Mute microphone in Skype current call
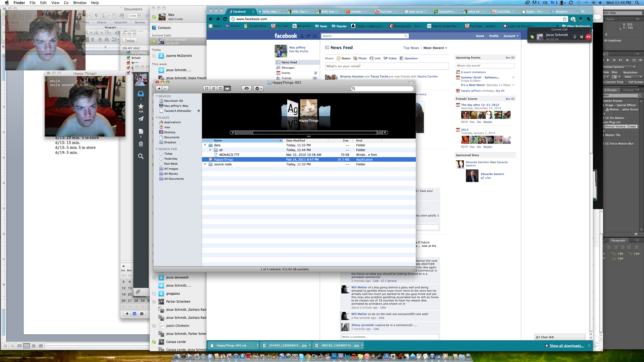644x362 pixels. coord(575,37)
